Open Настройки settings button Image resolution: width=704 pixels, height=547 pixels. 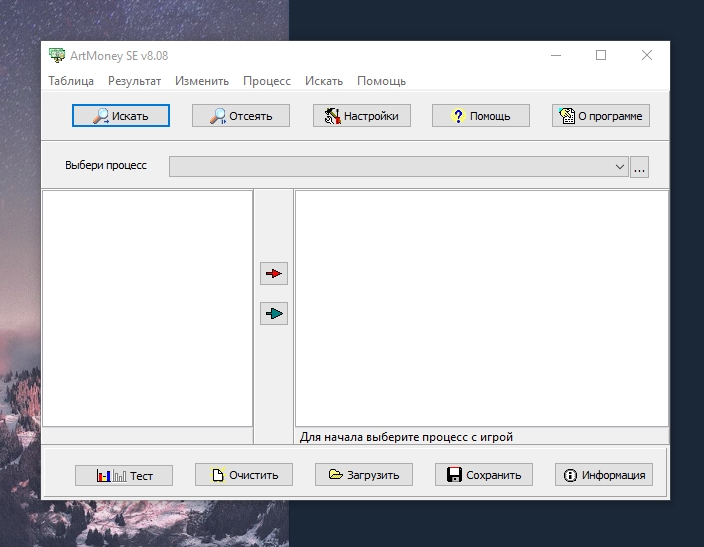(362, 116)
